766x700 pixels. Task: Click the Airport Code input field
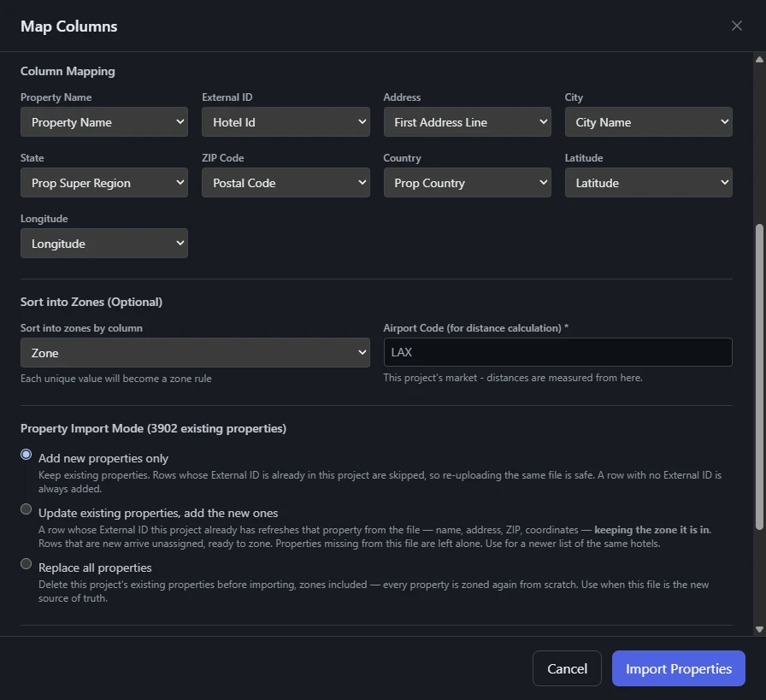point(558,352)
